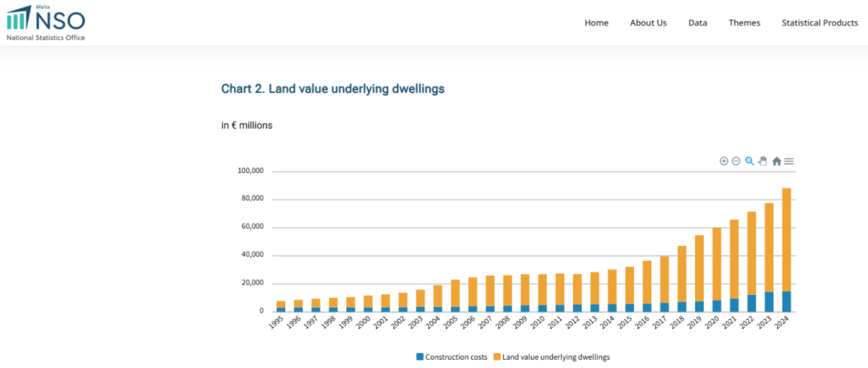Viewport: 868px width, 368px height.
Task: Open the Data navigation menu
Action: pyautogui.click(x=698, y=22)
